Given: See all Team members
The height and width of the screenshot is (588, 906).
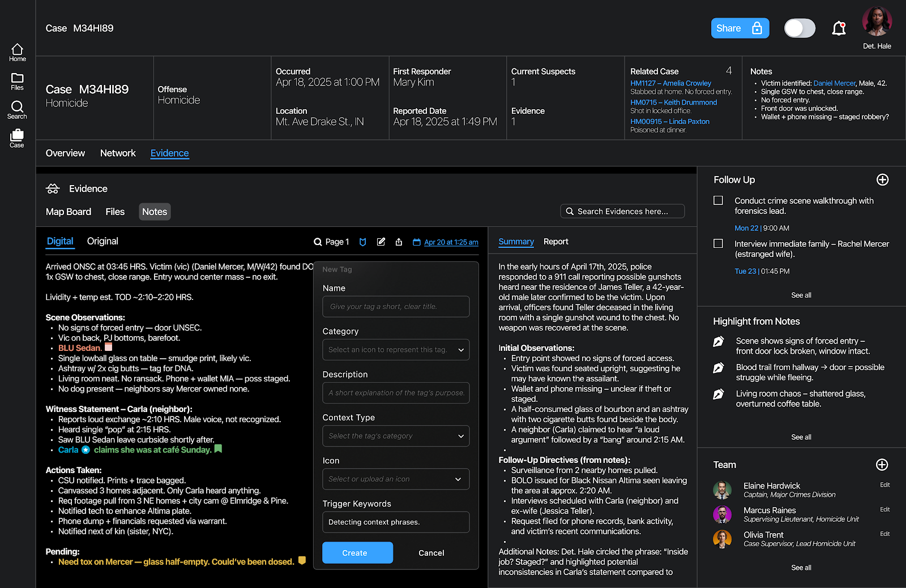Looking at the screenshot, I should [x=801, y=568].
